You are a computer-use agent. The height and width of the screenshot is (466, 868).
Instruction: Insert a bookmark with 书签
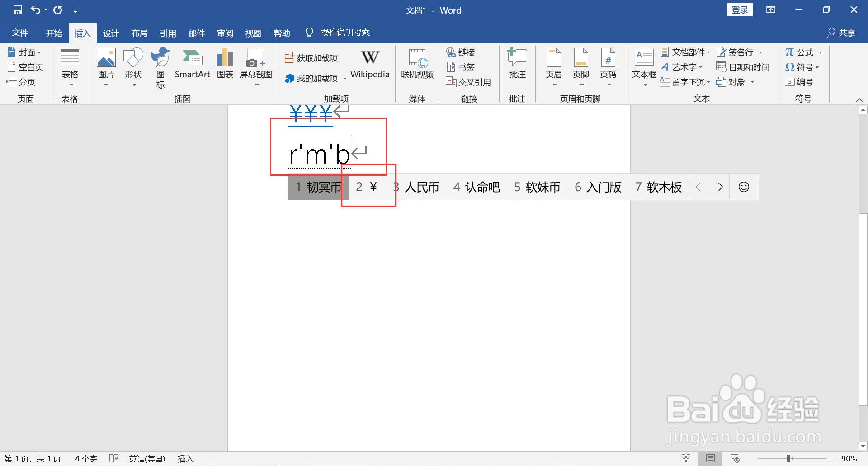(461, 67)
